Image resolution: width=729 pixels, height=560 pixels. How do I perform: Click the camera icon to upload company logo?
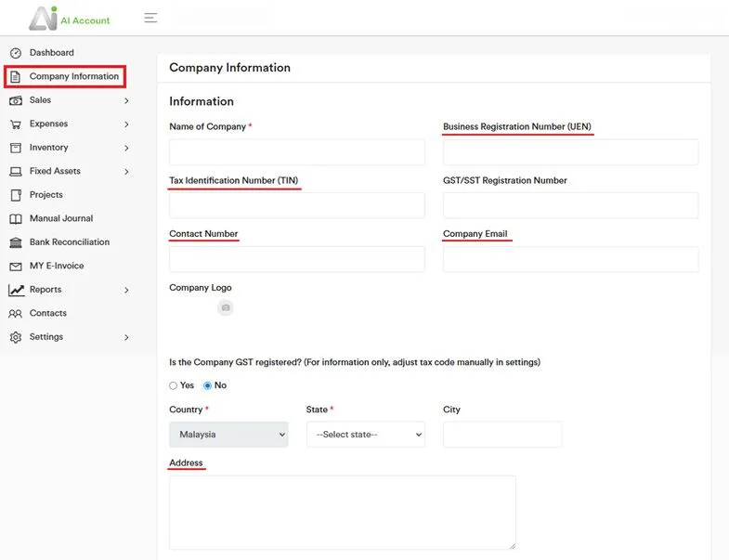point(225,307)
